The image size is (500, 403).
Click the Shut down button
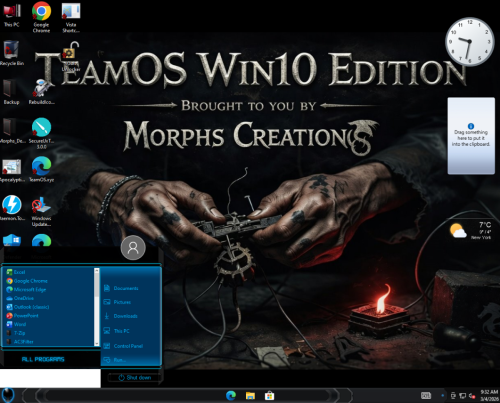pos(135,378)
